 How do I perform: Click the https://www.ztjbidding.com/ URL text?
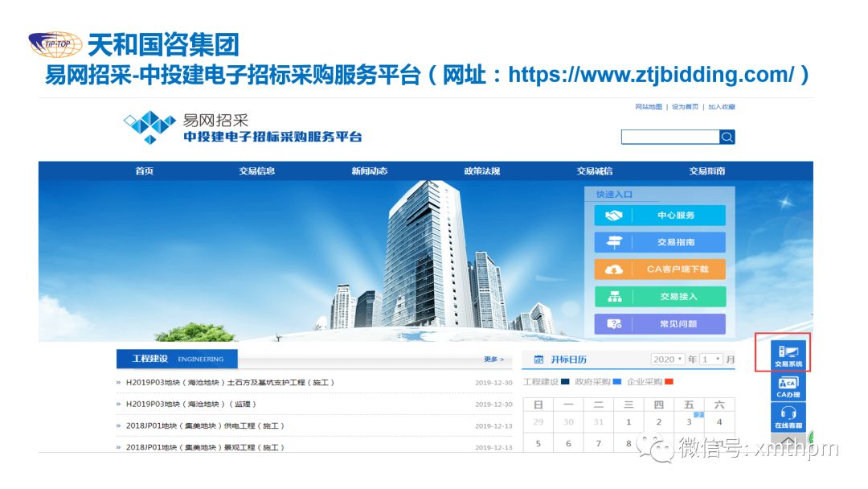[x=652, y=75]
